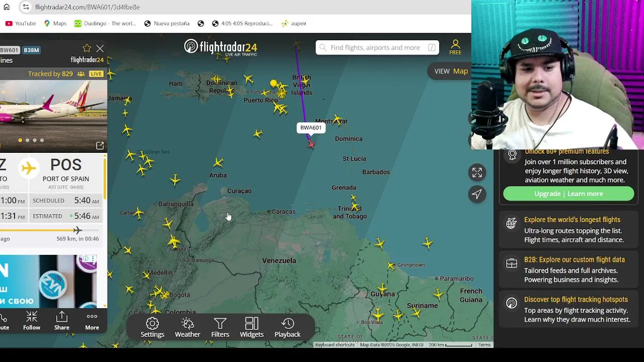Open the More options menu

click(92, 321)
